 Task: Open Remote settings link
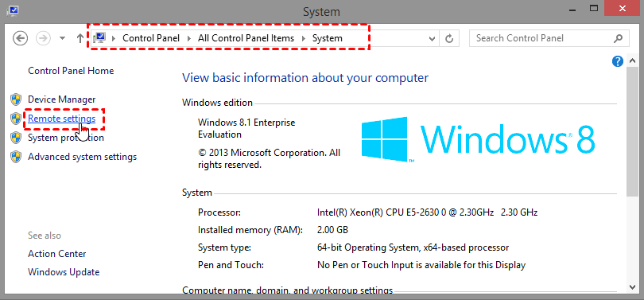(61, 119)
